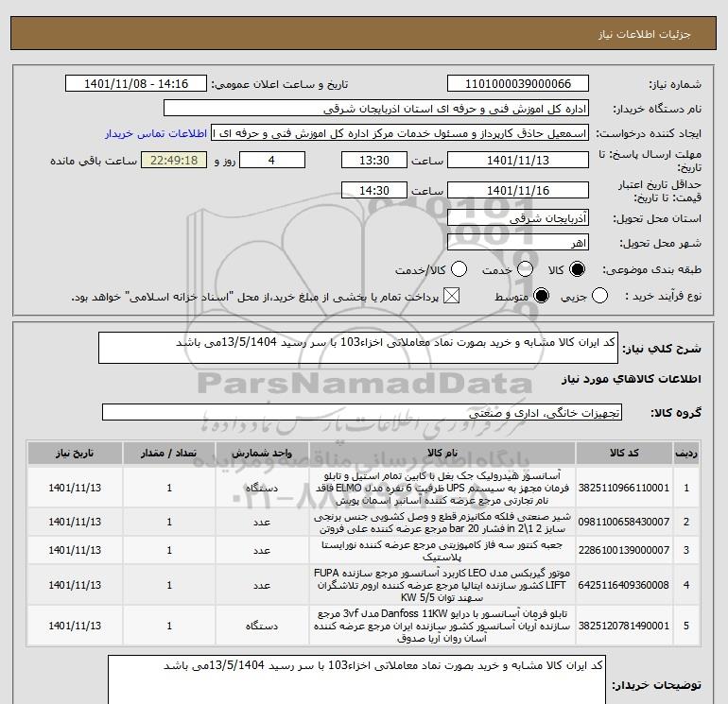
Task: Select the متوسط purchase type radio
Action: coord(542,296)
